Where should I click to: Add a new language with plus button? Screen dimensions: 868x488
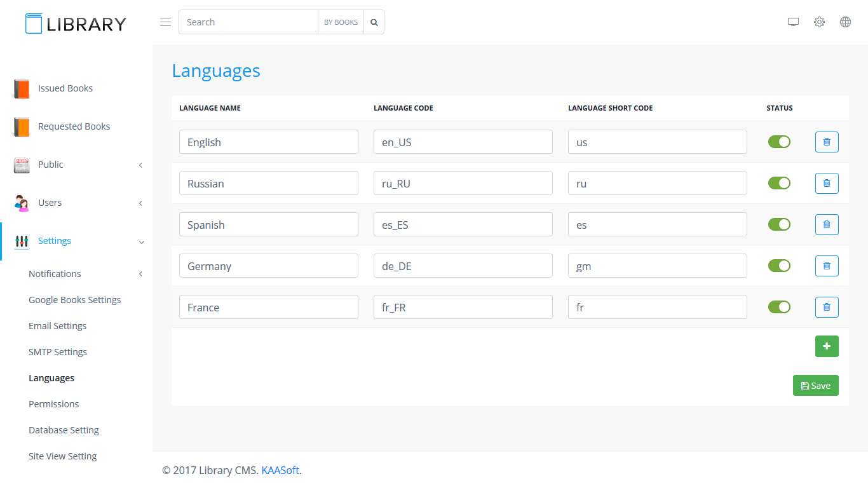[x=827, y=346]
